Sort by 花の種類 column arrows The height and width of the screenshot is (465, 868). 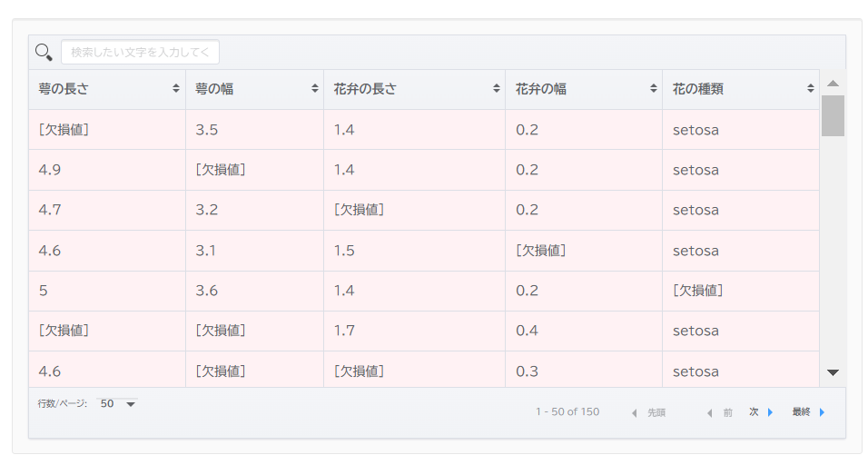[811, 89]
